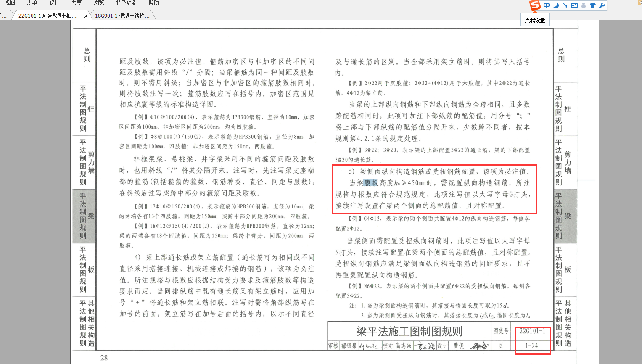The width and height of the screenshot is (642, 364).
Task: Switch to the 18G901-1 混凝土结构 document tab
Action: pyautogui.click(x=122, y=16)
